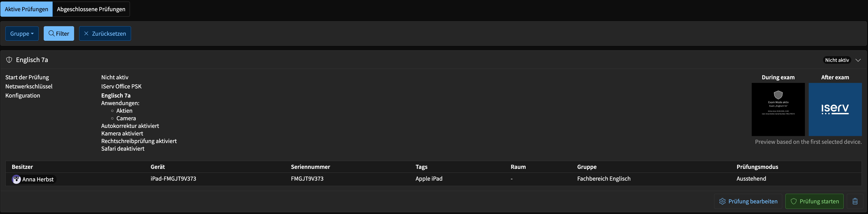Open the During exam preview thumbnail
This screenshot has width=868, height=214.
point(778,109)
